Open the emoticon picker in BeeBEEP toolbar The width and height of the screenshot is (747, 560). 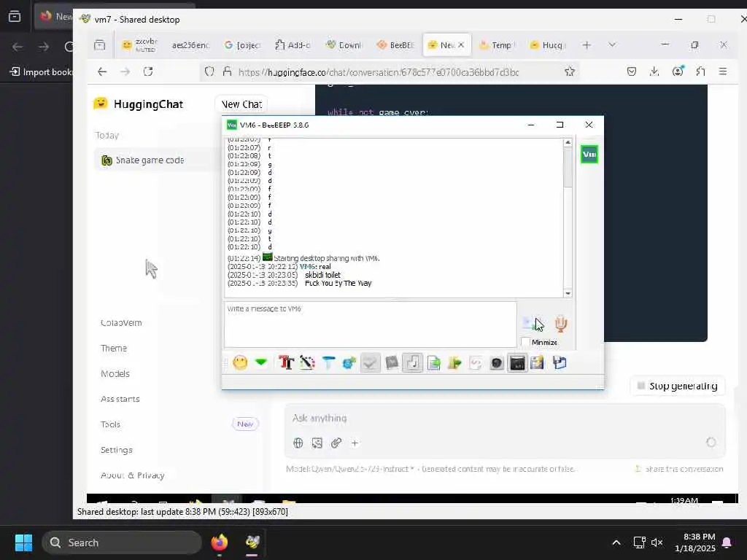tap(240, 363)
